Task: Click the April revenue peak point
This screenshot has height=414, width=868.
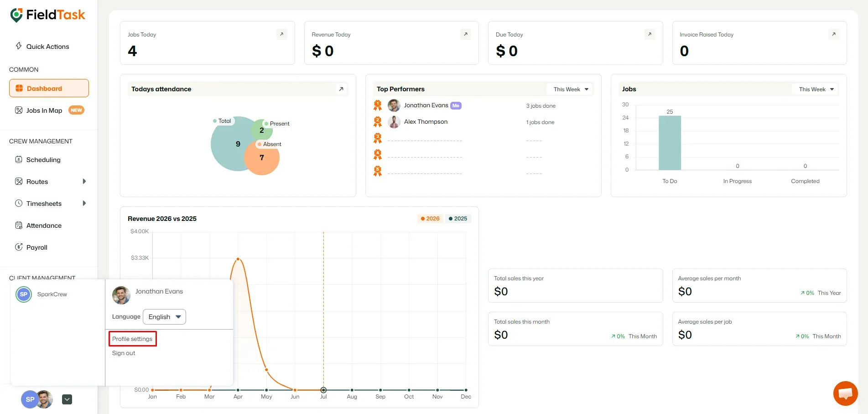Action: 238,259
